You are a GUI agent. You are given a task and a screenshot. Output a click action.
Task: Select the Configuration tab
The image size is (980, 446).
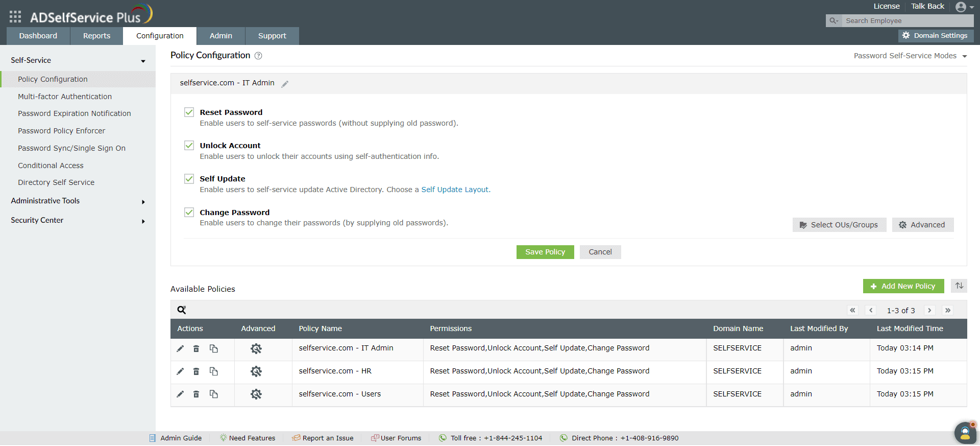pos(160,36)
